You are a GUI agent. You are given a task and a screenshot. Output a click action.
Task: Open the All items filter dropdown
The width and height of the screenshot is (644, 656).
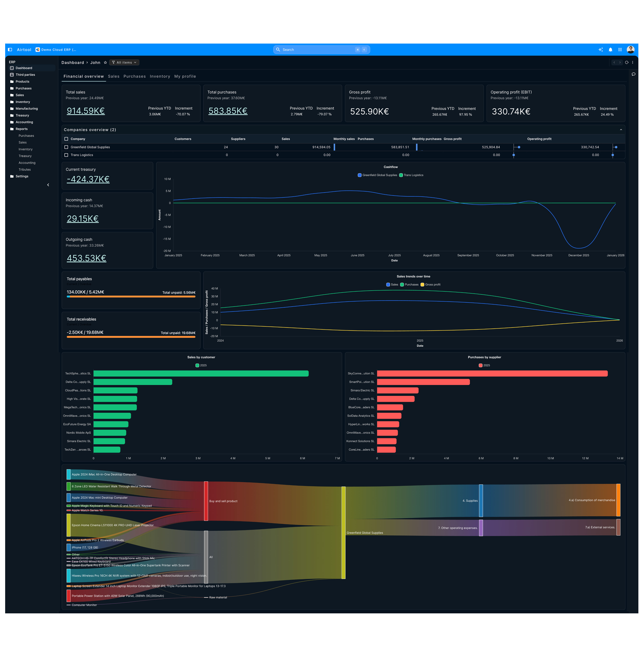[x=124, y=63]
